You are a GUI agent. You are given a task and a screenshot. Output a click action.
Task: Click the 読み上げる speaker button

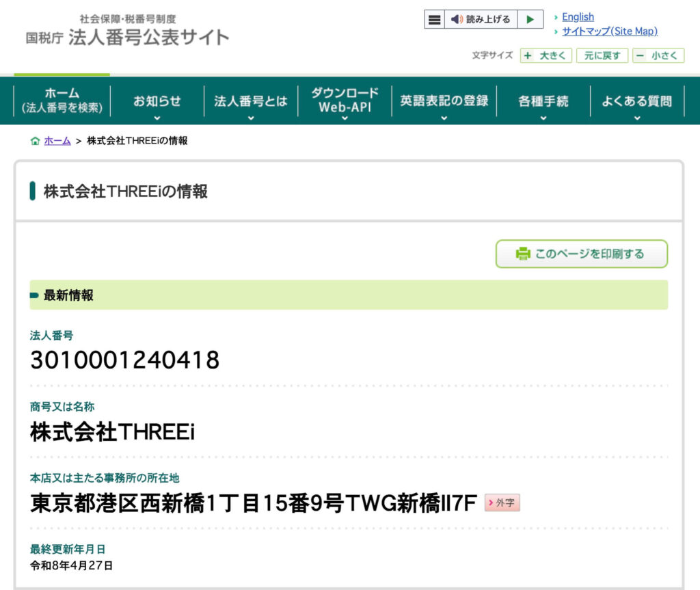pos(481,19)
